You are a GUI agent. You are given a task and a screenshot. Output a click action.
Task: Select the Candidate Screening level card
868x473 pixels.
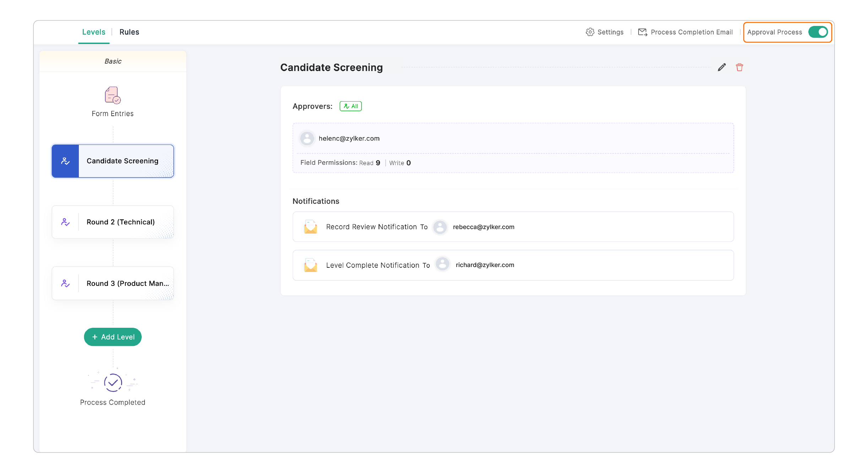click(122, 161)
